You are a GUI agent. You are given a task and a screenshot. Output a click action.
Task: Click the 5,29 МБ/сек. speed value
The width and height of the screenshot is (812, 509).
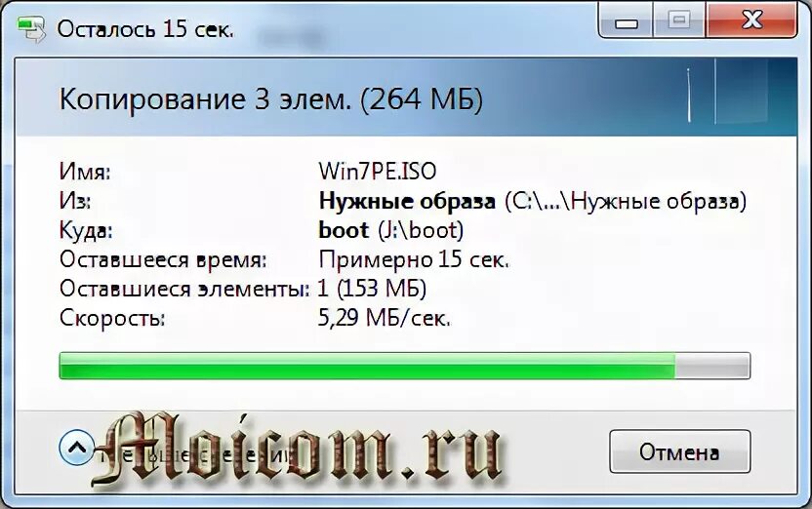(x=384, y=318)
